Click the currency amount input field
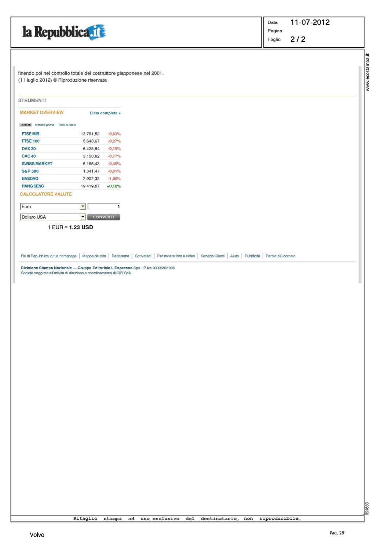Screen dimensions: 392x550 104,207
